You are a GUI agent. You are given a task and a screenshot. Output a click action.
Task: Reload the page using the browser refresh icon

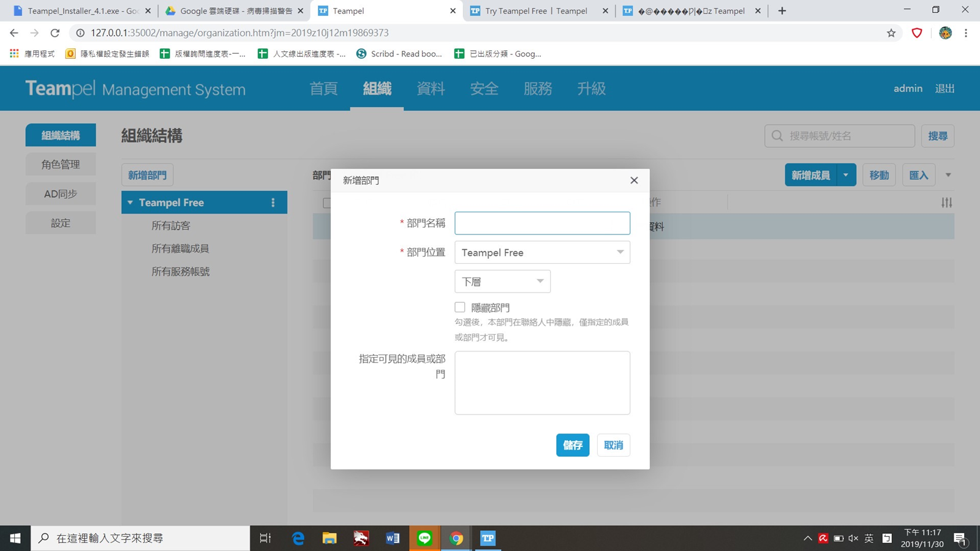coord(55,33)
